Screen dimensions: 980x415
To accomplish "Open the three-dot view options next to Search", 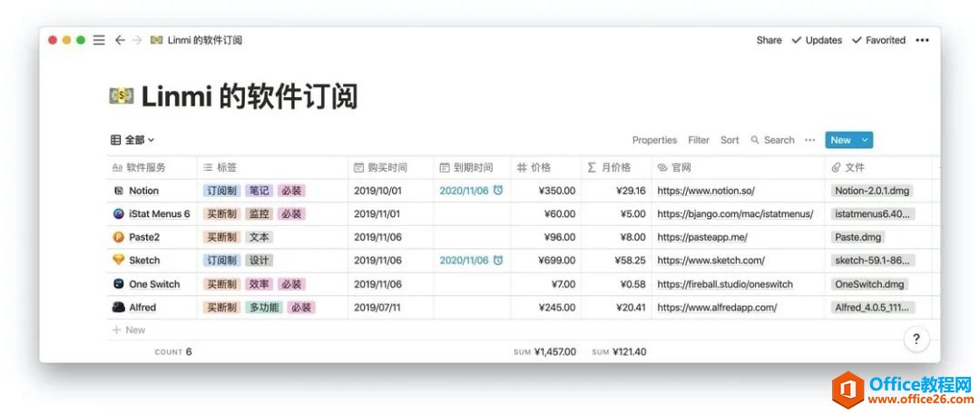I will click(810, 140).
